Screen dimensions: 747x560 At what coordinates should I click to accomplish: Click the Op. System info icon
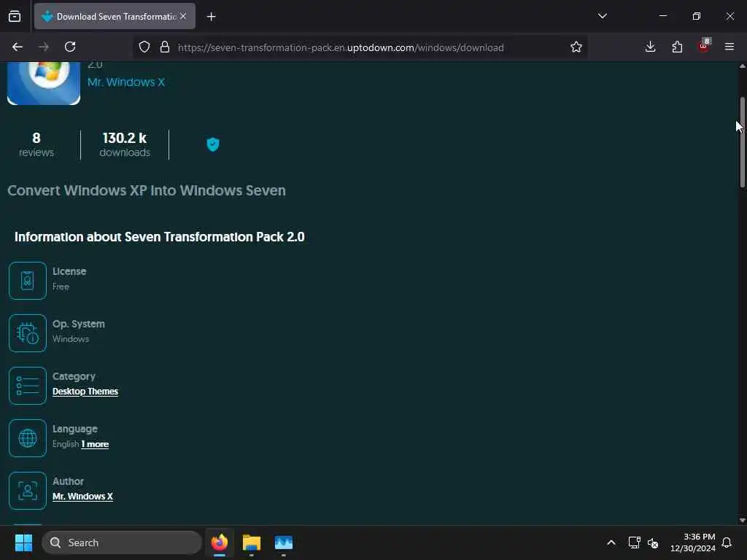click(x=28, y=333)
